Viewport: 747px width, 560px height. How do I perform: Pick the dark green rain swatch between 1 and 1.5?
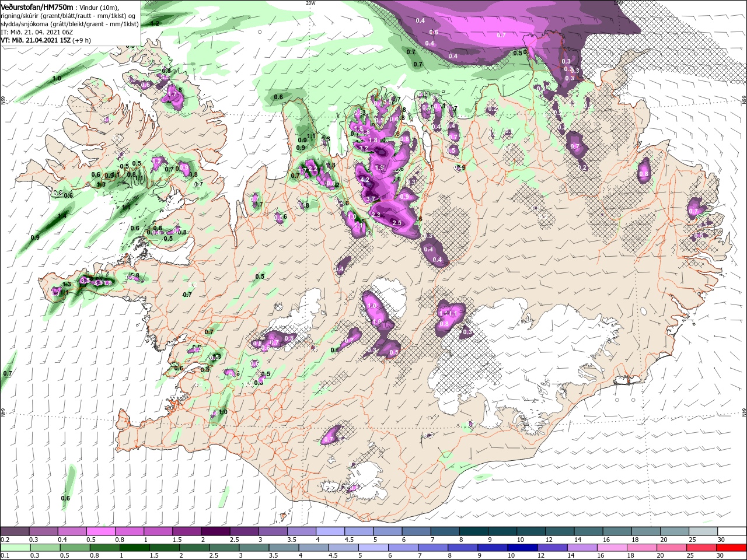click(x=135, y=547)
